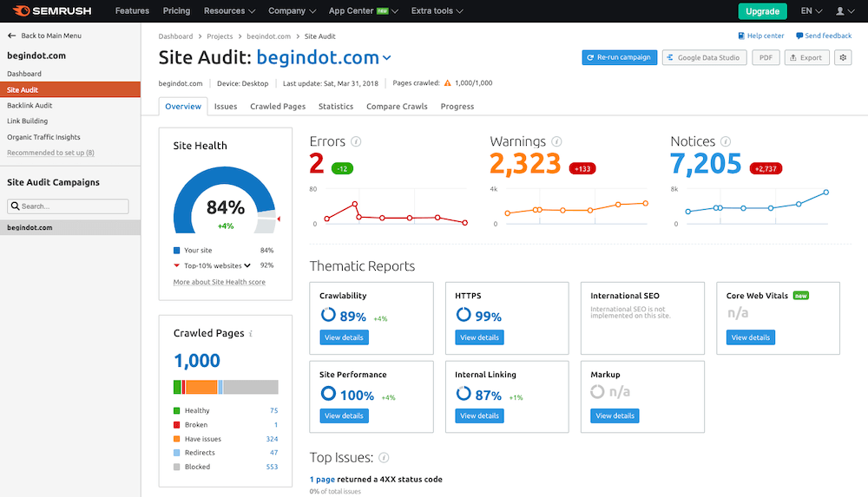Screen dimensions: 868x497
Task: Click the Errors info icon
Action: (x=356, y=141)
